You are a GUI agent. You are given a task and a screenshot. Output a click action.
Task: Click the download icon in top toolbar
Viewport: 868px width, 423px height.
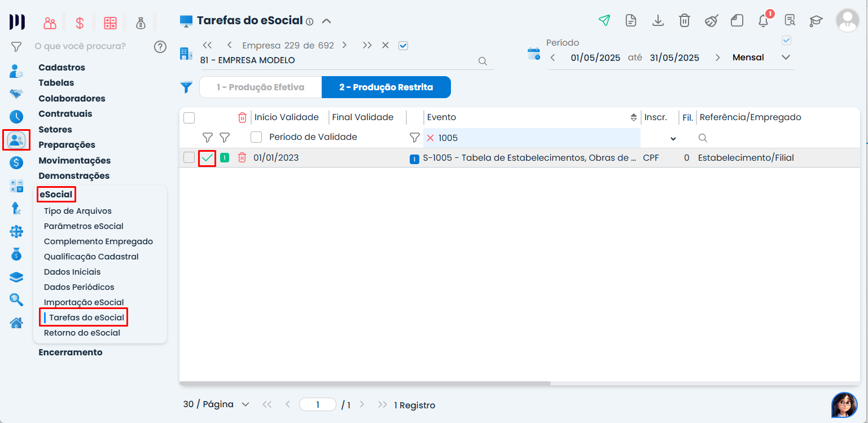point(657,21)
